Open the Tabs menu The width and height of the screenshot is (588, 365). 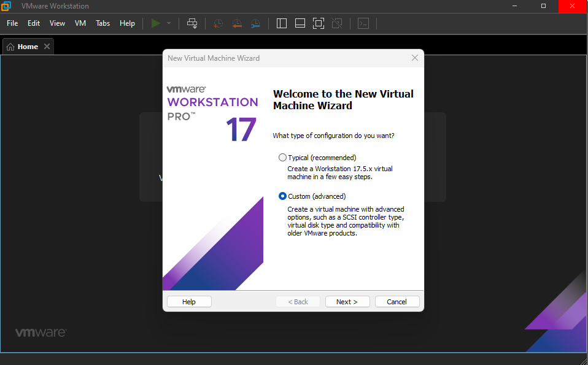pos(103,23)
